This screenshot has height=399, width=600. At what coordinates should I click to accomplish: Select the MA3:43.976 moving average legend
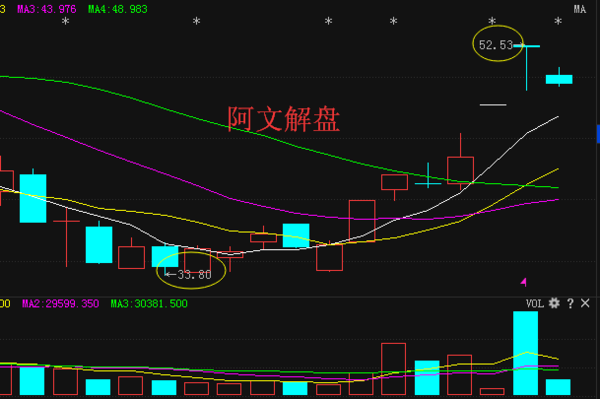47,9
